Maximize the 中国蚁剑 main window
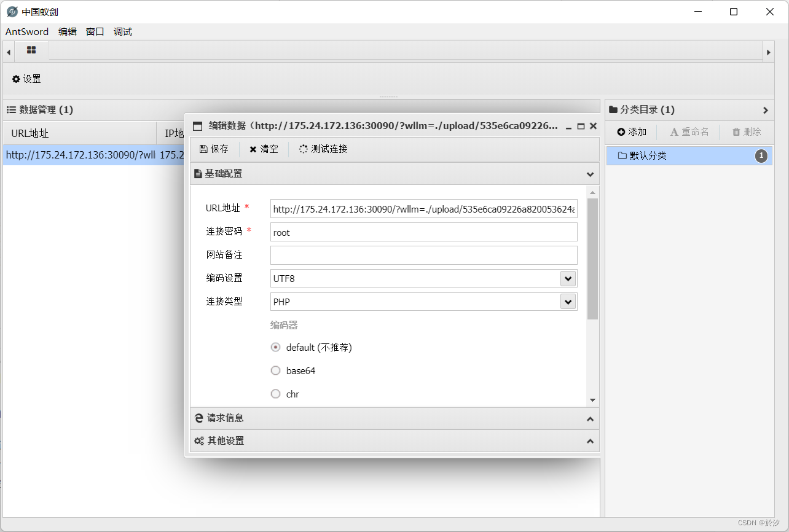Screen dimensions: 789x532 coord(734,12)
